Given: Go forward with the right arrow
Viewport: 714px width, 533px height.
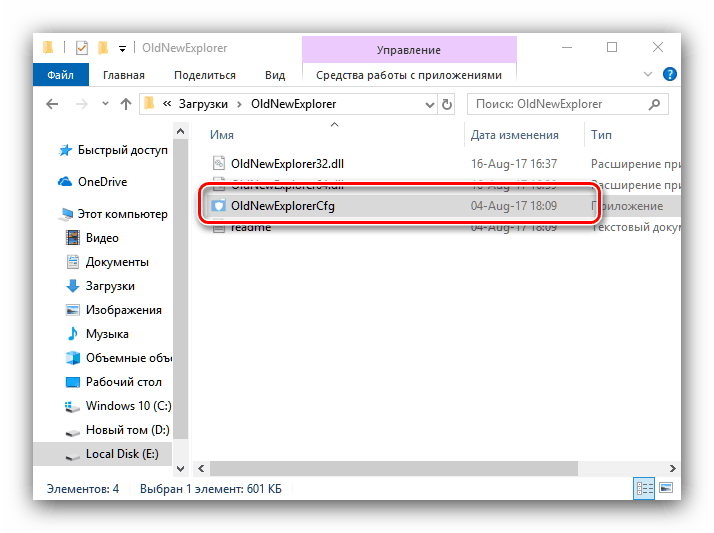Looking at the screenshot, I should (x=82, y=104).
